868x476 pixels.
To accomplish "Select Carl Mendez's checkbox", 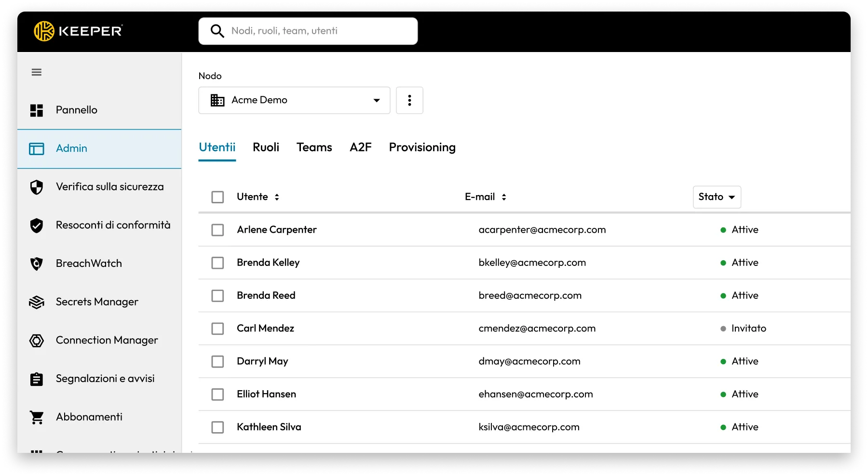I will coord(217,329).
